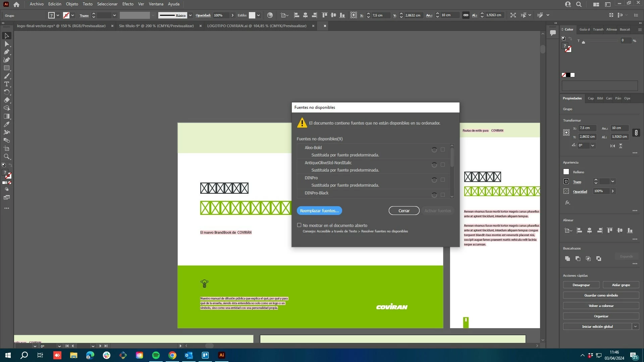The height and width of the screenshot is (362, 644).
Task: Tick the checkbox for the Aleo-Bold font
Action: click(x=443, y=149)
